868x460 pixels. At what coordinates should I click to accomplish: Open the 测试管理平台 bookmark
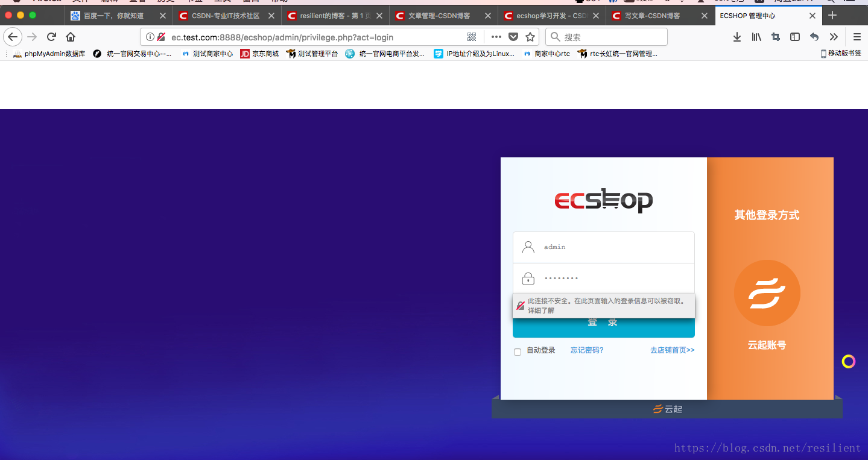pos(312,54)
